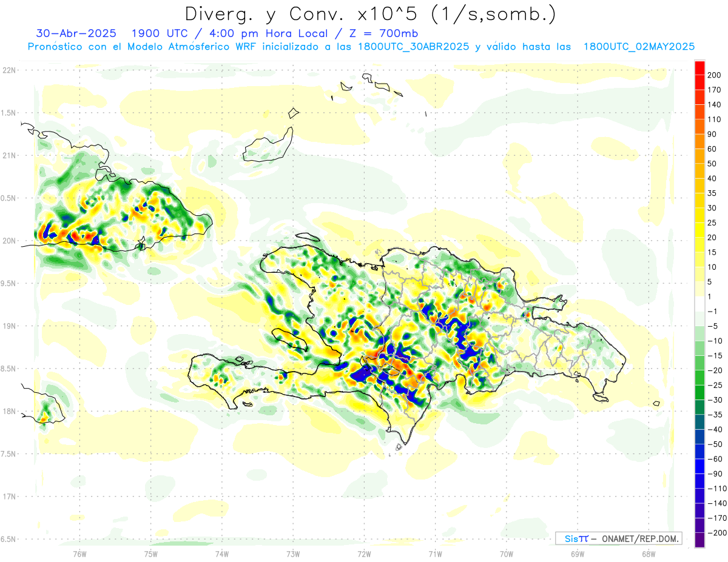Click the '68W' longitude label
This screenshot has width=728, height=562.
649,554
